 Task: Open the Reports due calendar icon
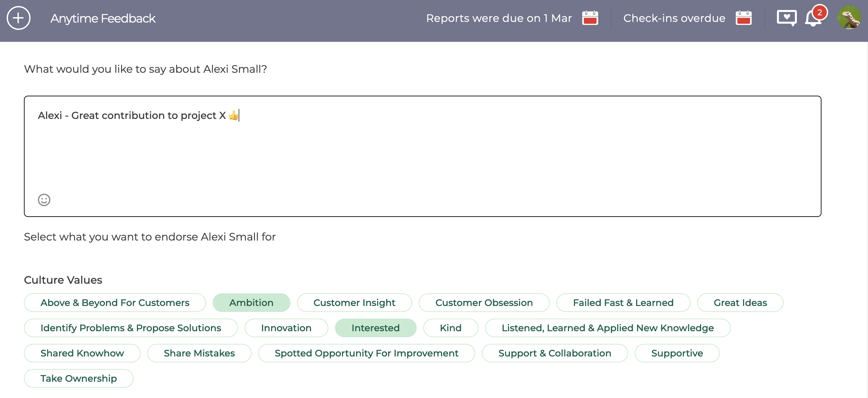click(590, 18)
